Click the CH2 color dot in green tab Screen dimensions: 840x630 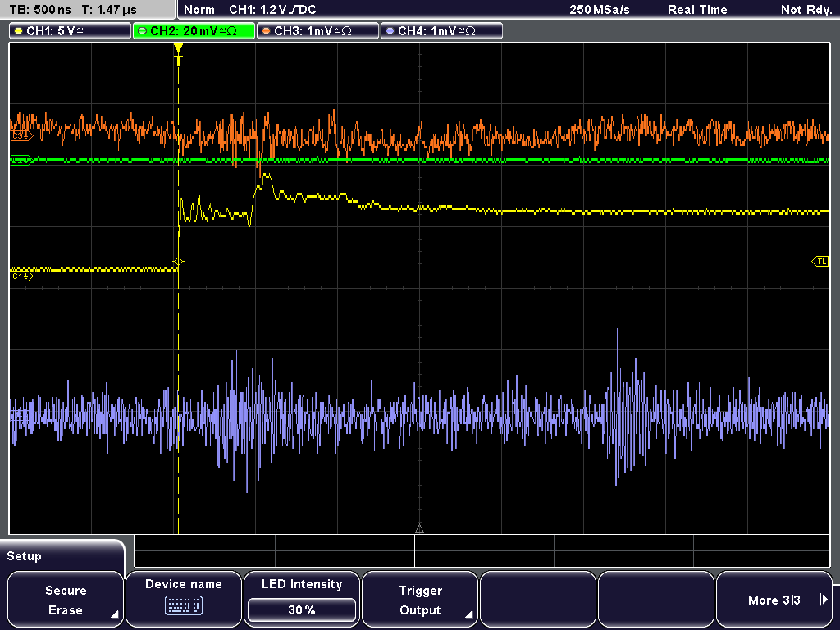[x=143, y=31]
